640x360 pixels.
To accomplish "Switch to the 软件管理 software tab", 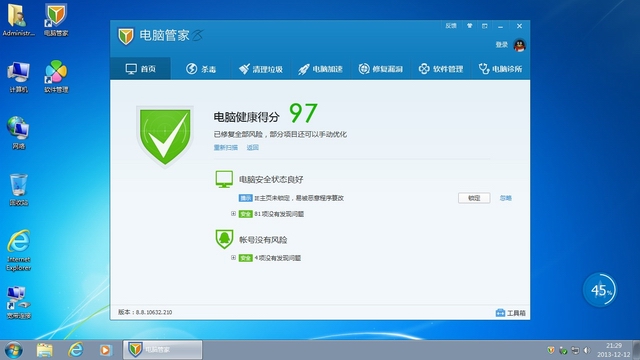I will point(441,69).
